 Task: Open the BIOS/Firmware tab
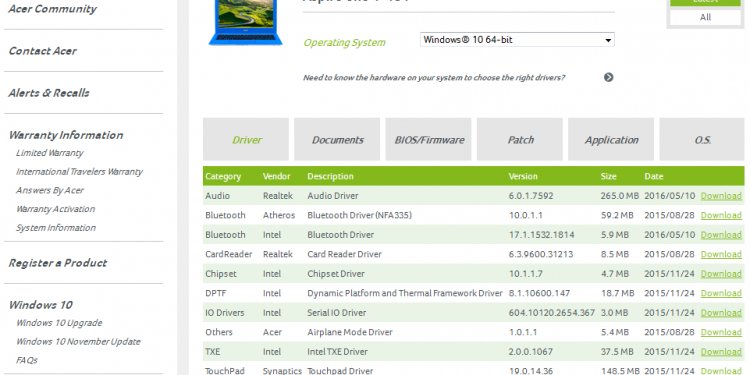click(429, 139)
